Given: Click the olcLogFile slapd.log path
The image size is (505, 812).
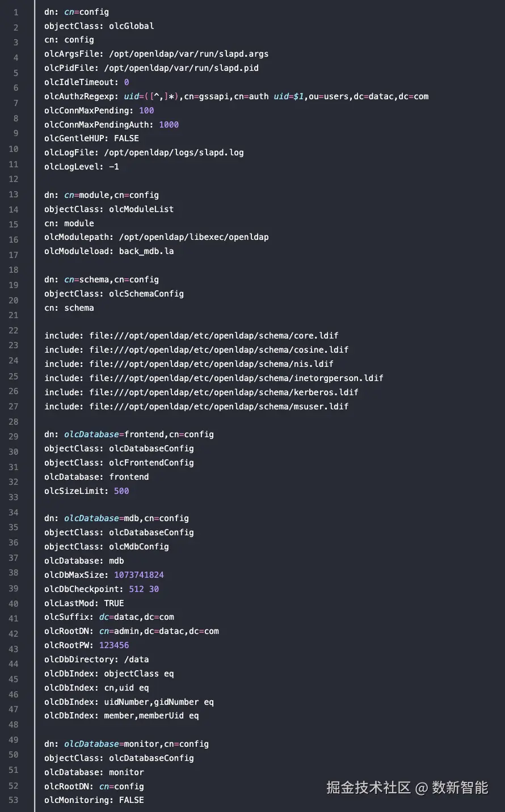Looking at the screenshot, I should (x=174, y=153).
